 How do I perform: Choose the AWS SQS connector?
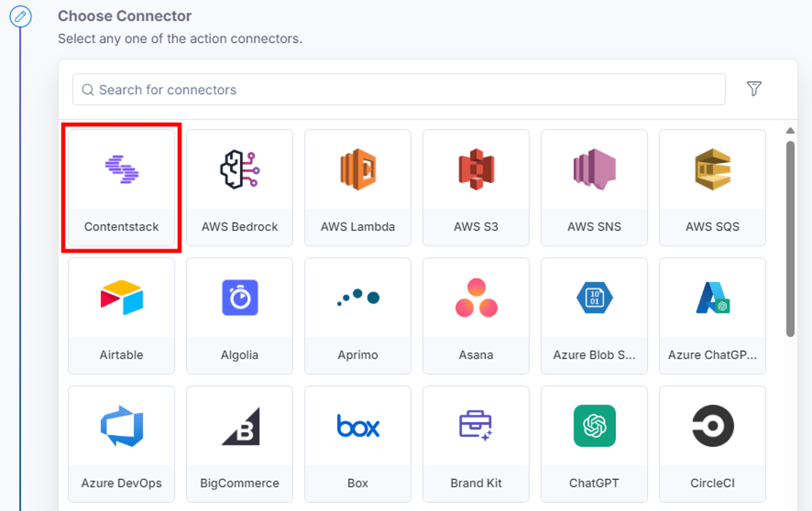[x=713, y=188]
